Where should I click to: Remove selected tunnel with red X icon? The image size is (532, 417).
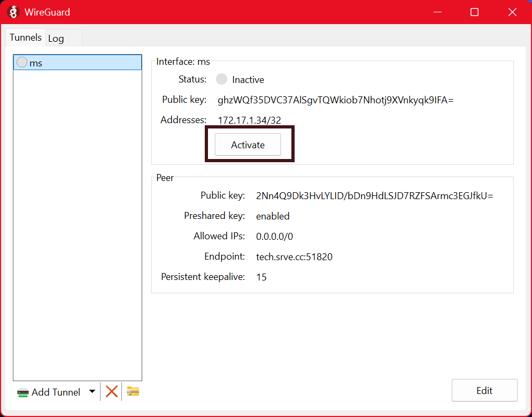pos(112,392)
